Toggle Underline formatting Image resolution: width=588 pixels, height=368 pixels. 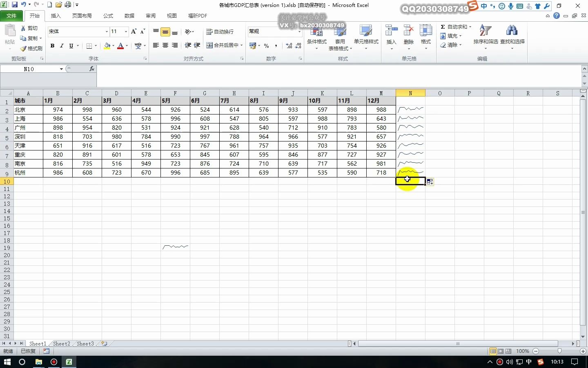[x=71, y=46]
